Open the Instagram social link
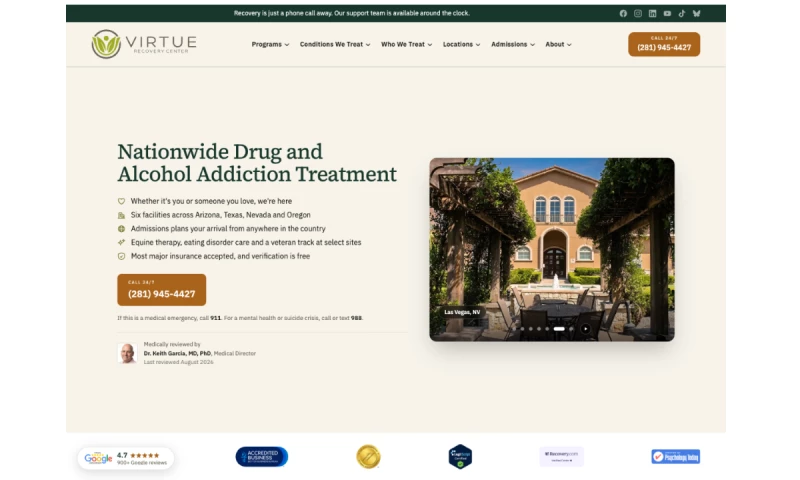The width and height of the screenshot is (800, 480). (x=638, y=14)
